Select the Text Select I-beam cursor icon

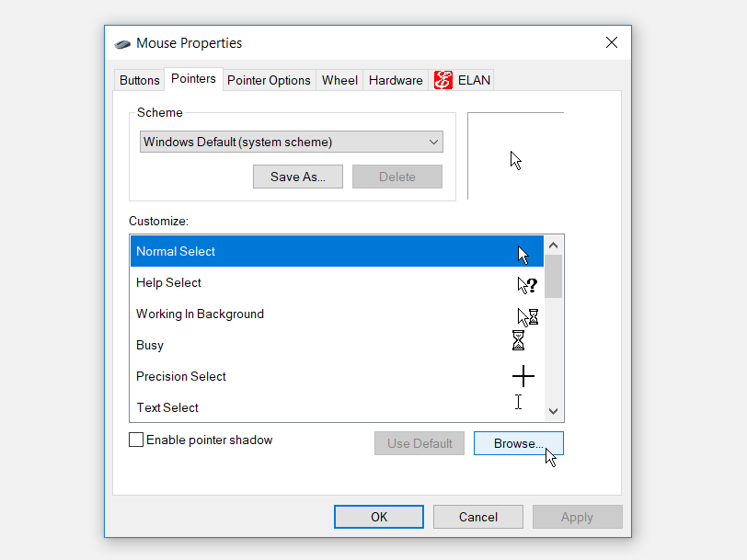coord(518,401)
